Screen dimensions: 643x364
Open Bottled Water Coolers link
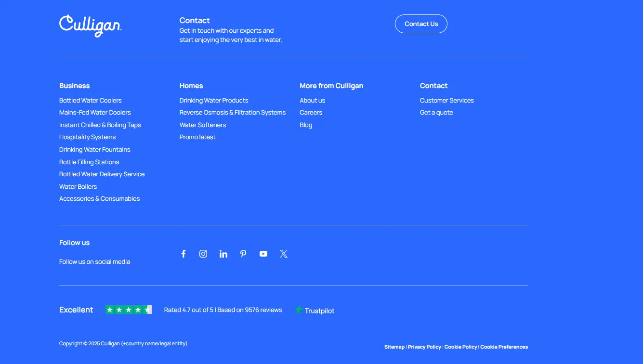coord(91,101)
